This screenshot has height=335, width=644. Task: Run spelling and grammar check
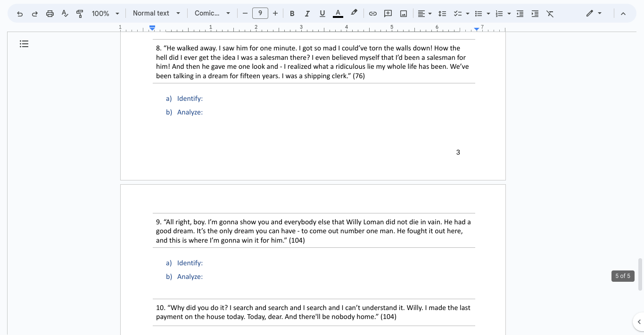coord(65,14)
